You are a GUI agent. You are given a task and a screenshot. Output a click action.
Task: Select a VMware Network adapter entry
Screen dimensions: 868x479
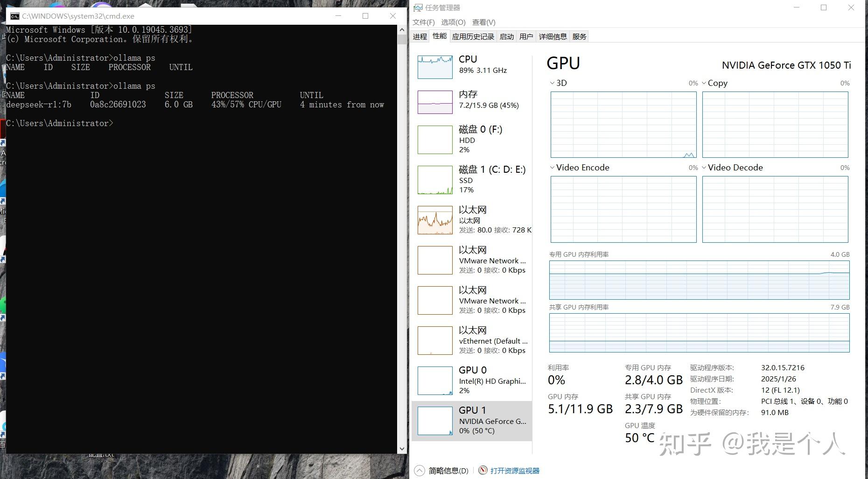point(470,260)
